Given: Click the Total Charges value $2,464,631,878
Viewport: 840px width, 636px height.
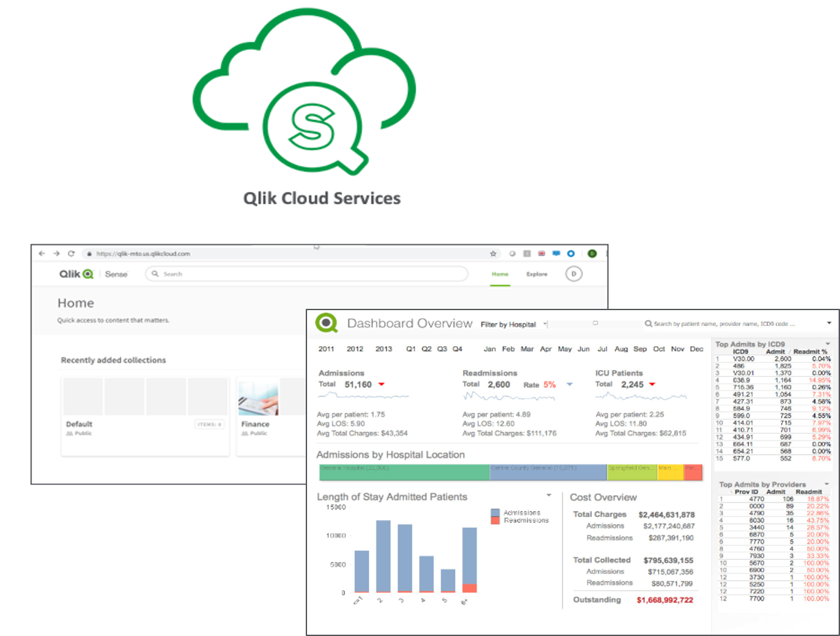Looking at the screenshot, I should pos(667,515).
